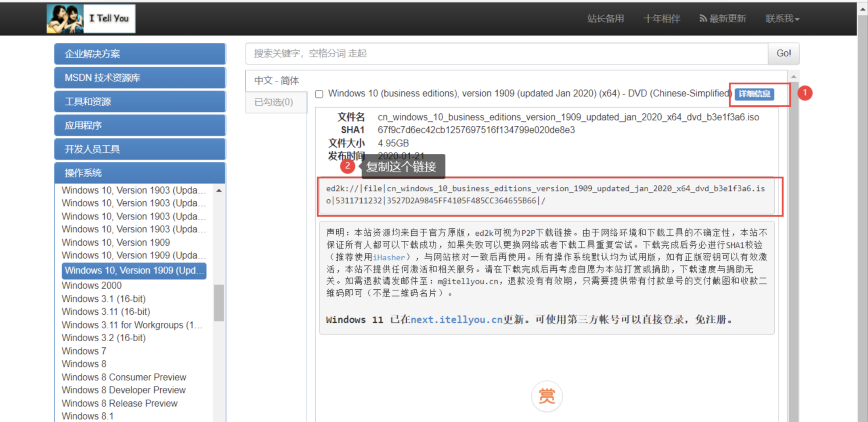Select Windows 10, Version 1909 entry
868x422 pixels.
(116, 242)
